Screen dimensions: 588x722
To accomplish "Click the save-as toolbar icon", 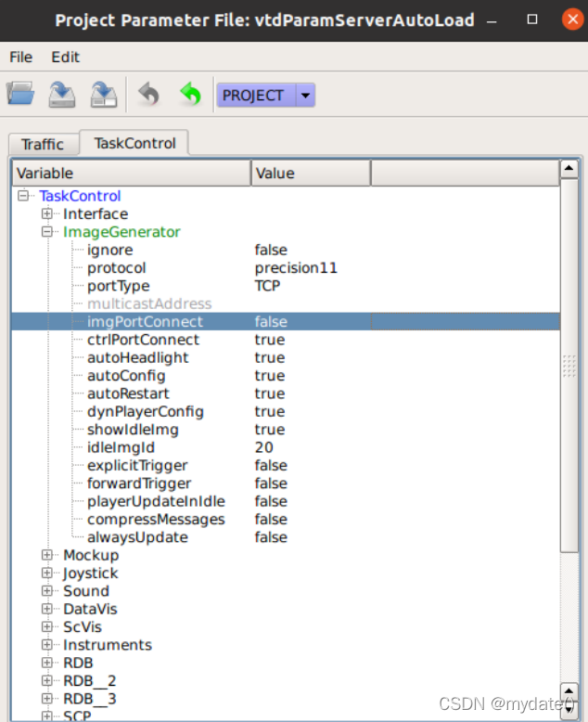I will pos(104,95).
